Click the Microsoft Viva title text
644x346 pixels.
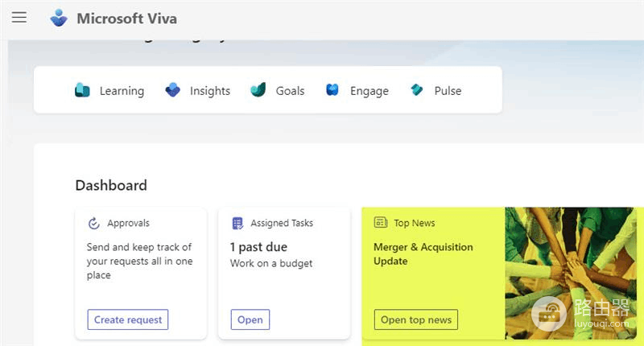(x=127, y=19)
